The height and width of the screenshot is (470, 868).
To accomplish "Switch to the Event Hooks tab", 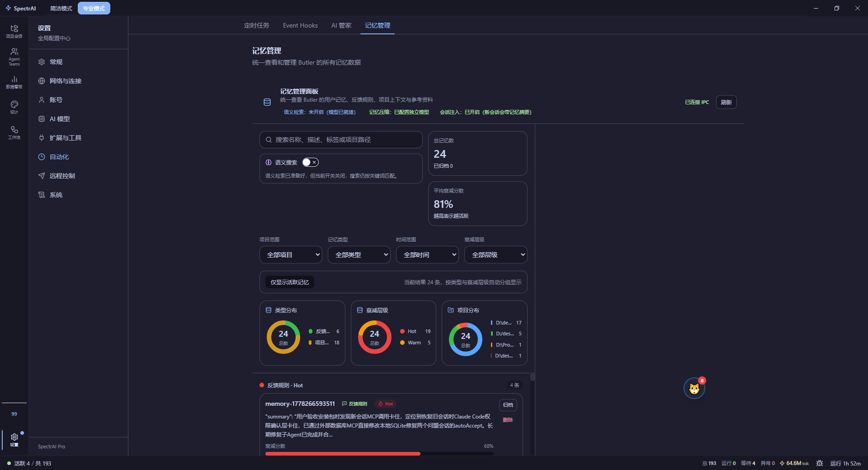I will pos(300,25).
